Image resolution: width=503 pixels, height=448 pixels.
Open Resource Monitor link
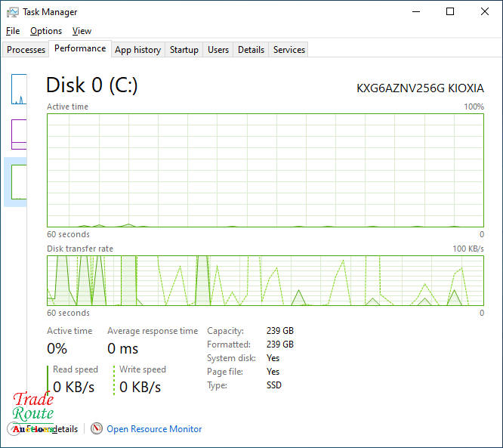(x=154, y=429)
